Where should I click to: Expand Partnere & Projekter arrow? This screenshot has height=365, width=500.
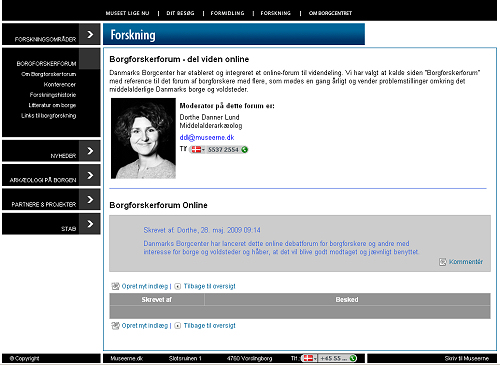90,199
